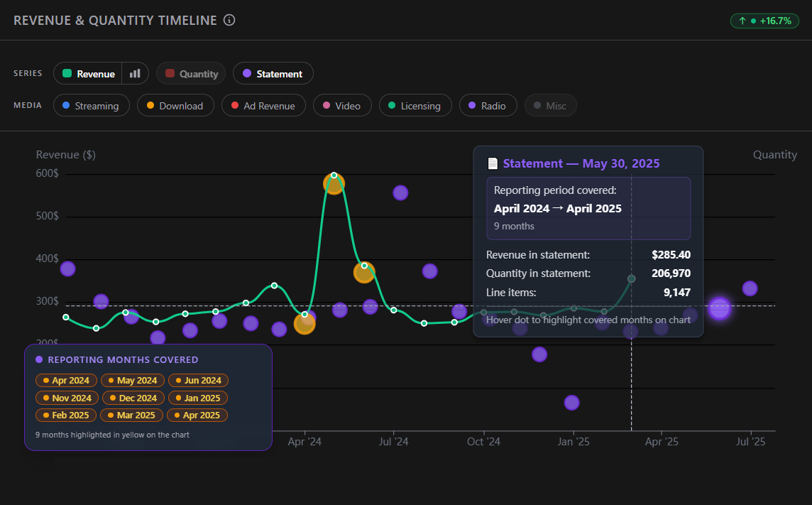Viewport: 812px width, 505px height.
Task: Select the Apr 2025 chip in the months panel
Action: 197,415
